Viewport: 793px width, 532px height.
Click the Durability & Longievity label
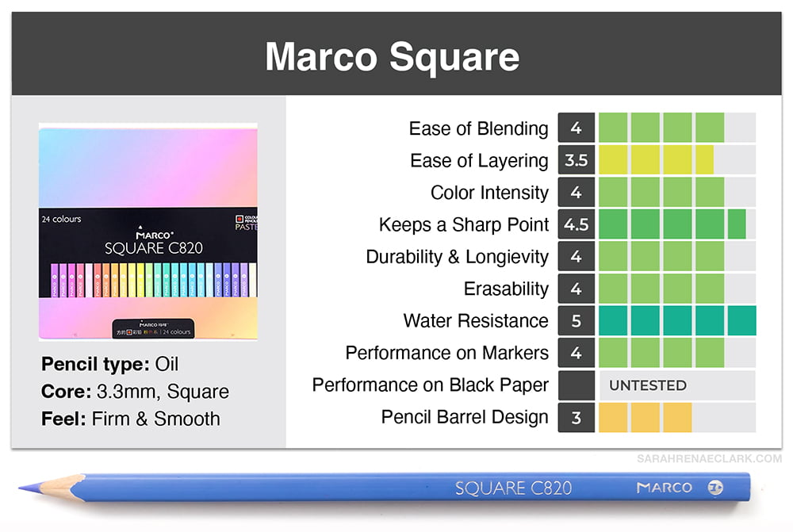458,257
